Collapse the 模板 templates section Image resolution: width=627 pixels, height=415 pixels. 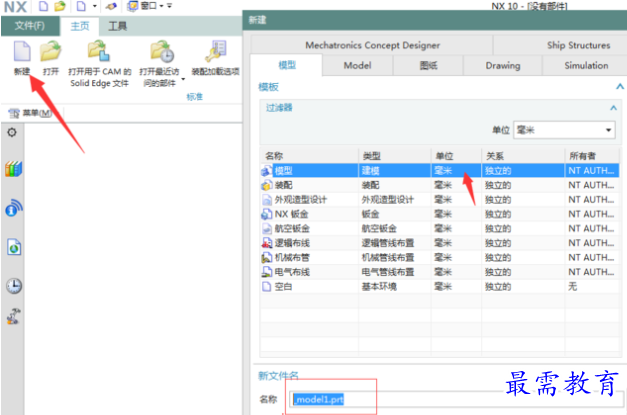pos(619,86)
